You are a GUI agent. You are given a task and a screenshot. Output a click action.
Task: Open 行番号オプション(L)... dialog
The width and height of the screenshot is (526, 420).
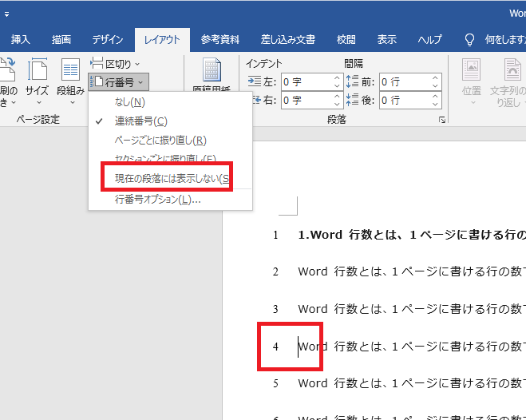pos(171,200)
